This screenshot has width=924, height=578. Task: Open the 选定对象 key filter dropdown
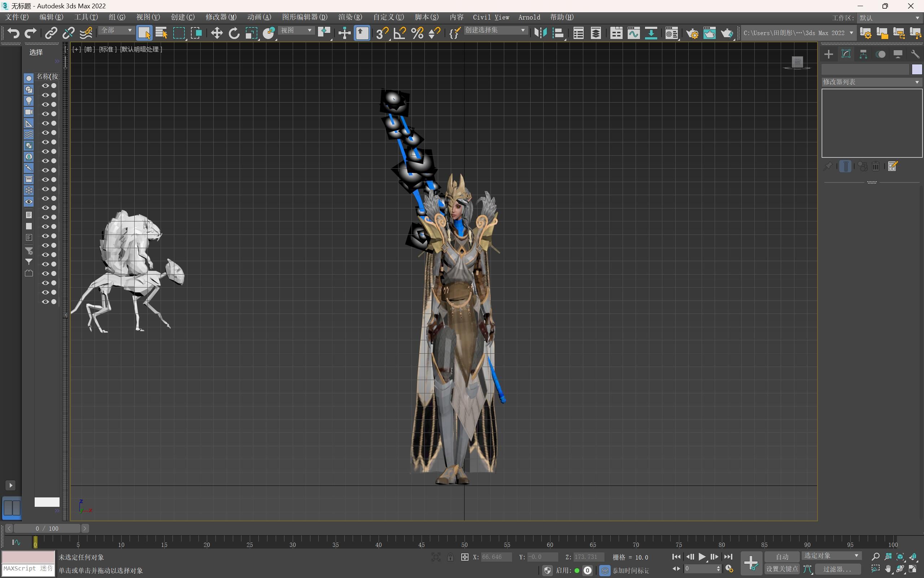click(832, 556)
